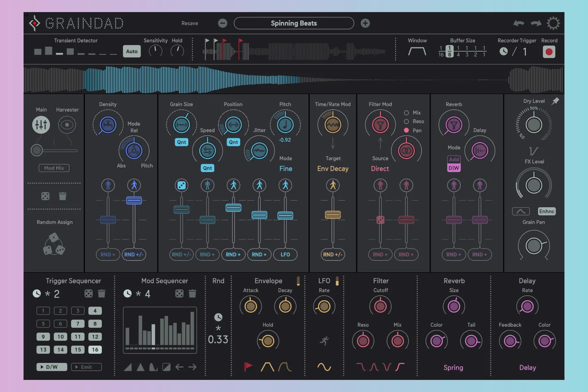Image resolution: width=588 pixels, height=392 pixels.
Task: Click the trash icon under Mod Mix
Action: [62, 196]
